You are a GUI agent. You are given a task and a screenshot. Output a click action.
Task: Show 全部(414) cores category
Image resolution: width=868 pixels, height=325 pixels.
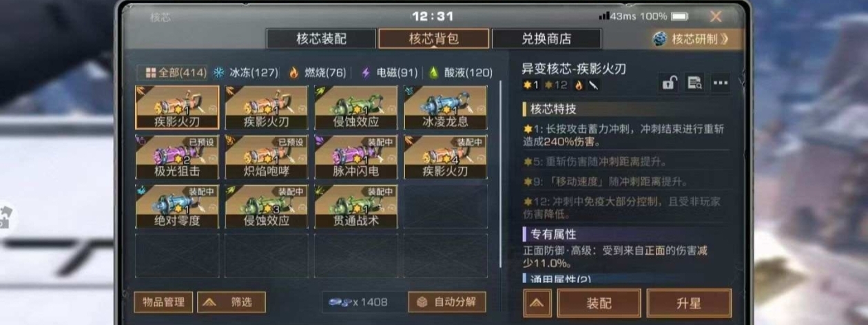point(173,72)
